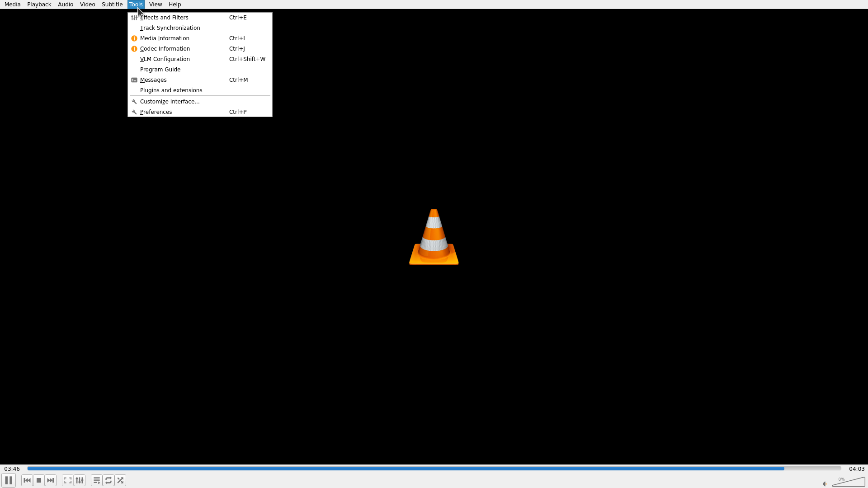This screenshot has height=488, width=868.
Task: Show the playlist panel
Action: 97,480
